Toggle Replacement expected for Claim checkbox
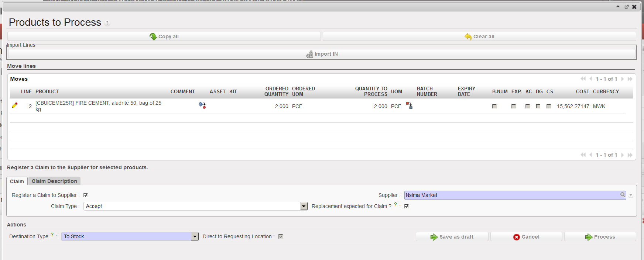This screenshot has height=260, width=644. click(x=407, y=206)
